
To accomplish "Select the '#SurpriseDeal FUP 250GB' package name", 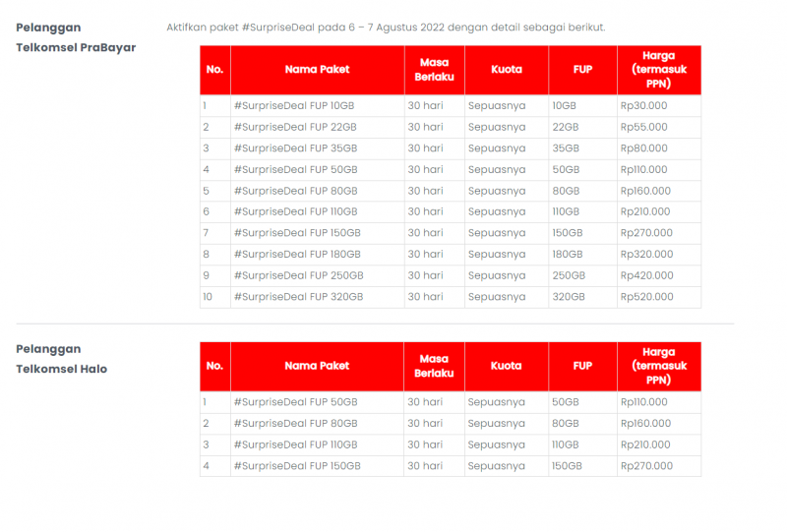I will tap(299, 275).
